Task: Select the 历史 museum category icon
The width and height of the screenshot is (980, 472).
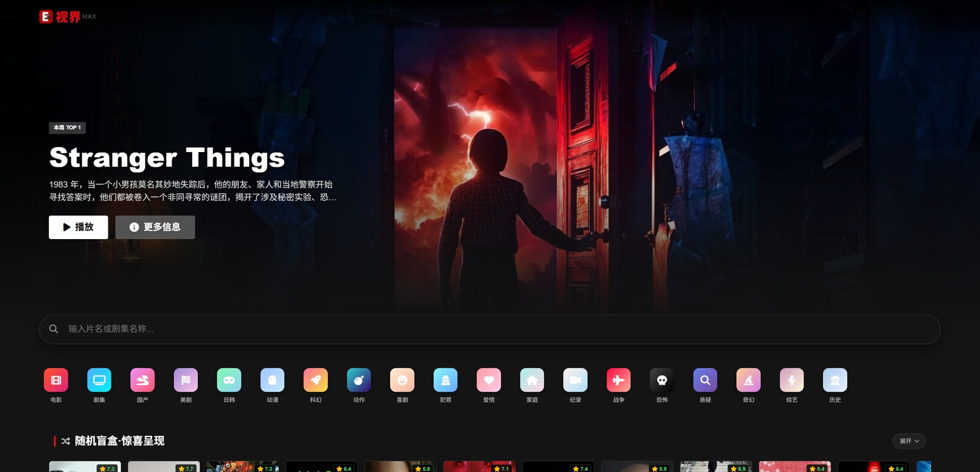Action: (835, 380)
